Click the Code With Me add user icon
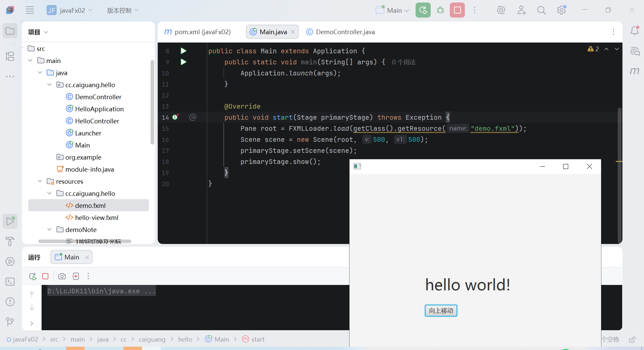This screenshot has width=644, height=350. tap(521, 10)
